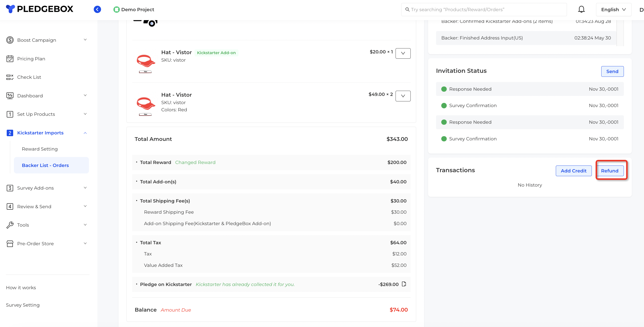Click the Refund button
644x327 pixels.
pyautogui.click(x=609, y=171)
